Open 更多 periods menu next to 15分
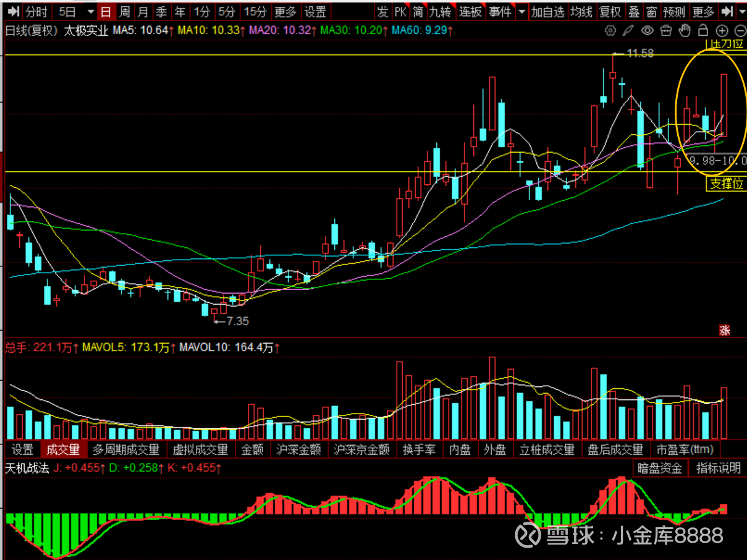This screenshot has height=560, width=747. point(285,12)
